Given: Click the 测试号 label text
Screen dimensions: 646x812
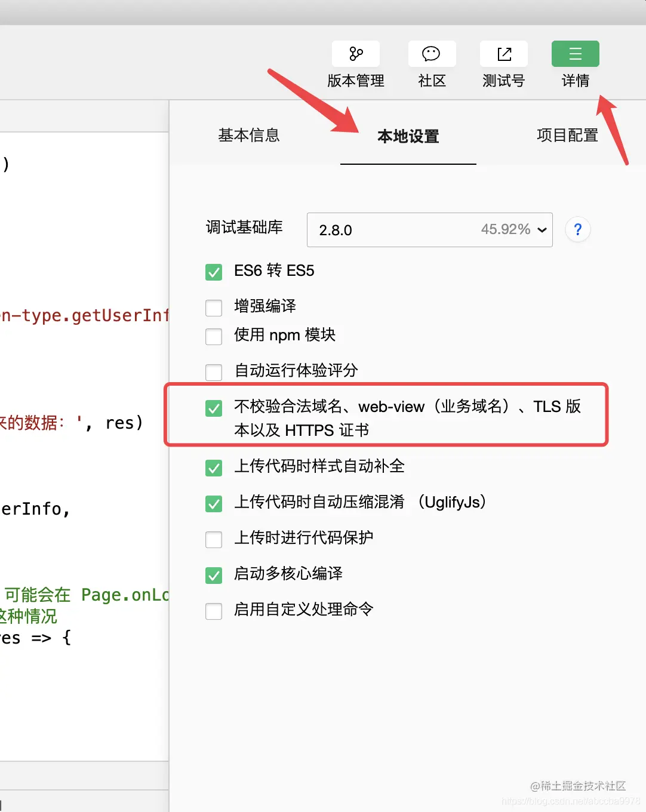Looking at the screenshot, I should (x=504, y=81).
